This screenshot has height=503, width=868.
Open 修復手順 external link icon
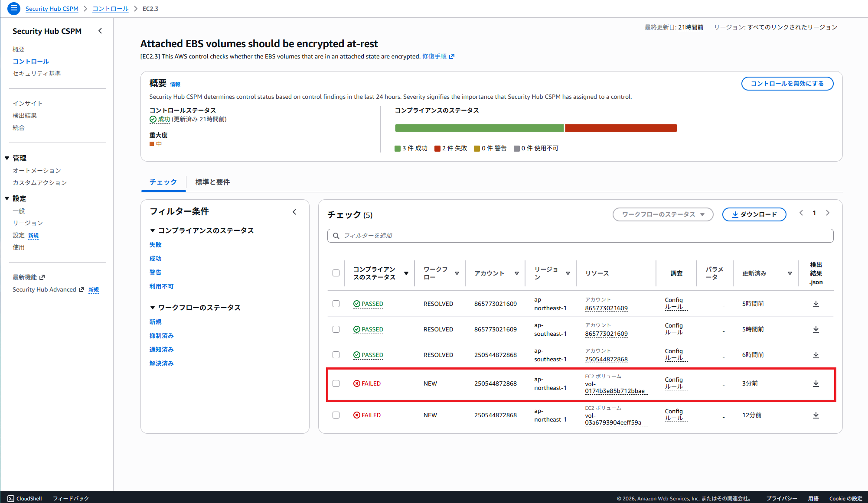(452, 56)
